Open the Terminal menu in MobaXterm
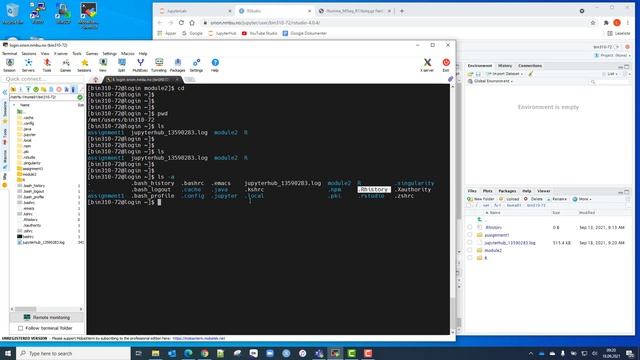This screenshot has width=640, height=360. tap(9, 53)
